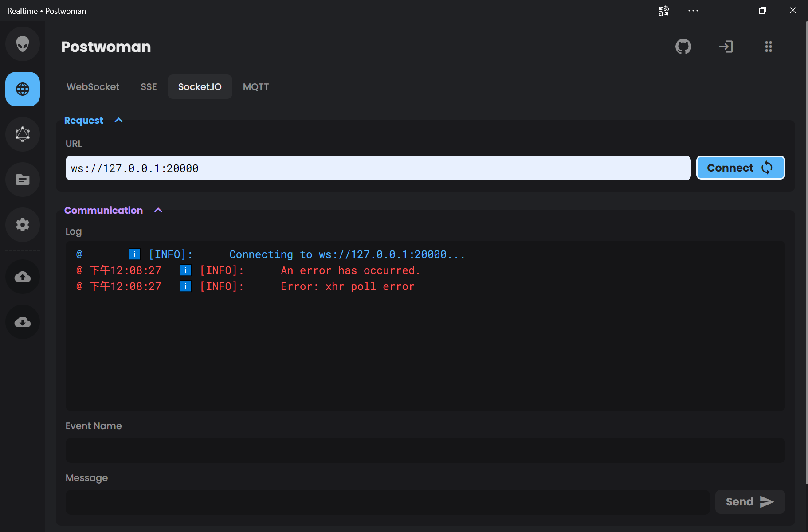Image resolution: width=808 pixels, height=532 pixels.
Task: Restore down the Postwoman window
Action: coord(762,11)
